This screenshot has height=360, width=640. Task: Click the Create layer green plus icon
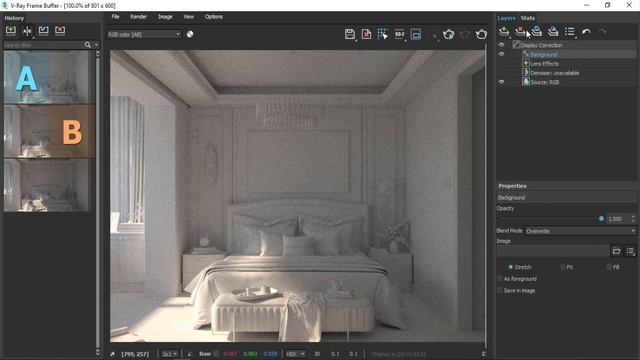[x=504, y=31]
